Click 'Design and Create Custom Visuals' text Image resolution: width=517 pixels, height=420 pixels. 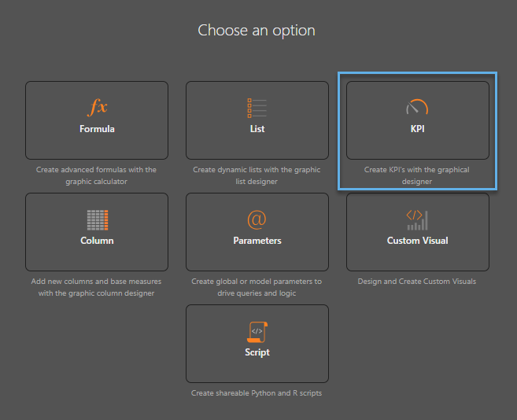[417, 282]
